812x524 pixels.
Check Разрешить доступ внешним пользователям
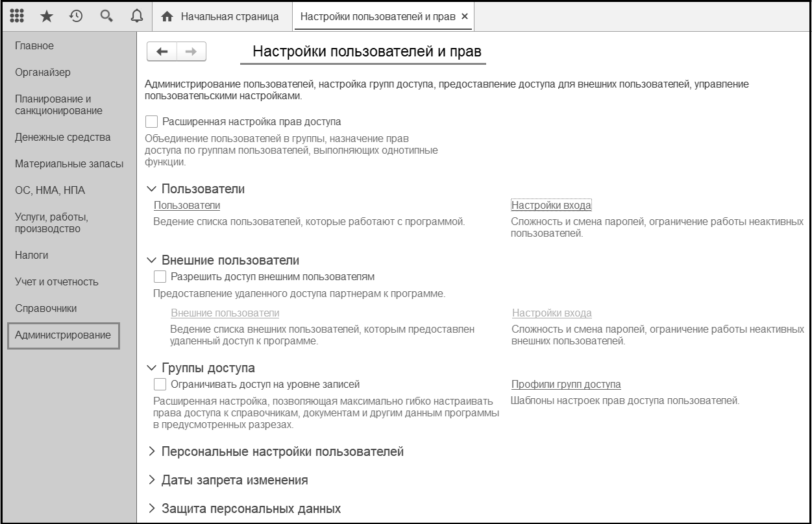point(160,277)
